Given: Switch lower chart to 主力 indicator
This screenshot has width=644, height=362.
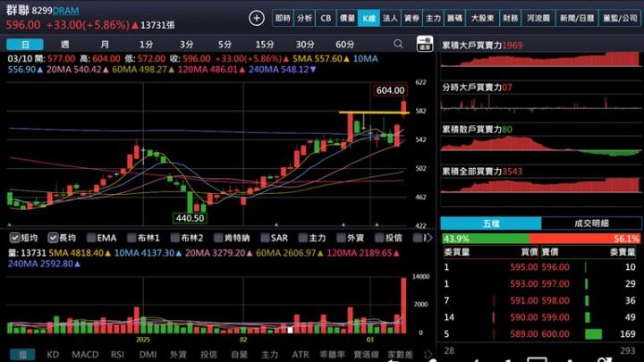Looking at the screenshot, I should point(269,354).
